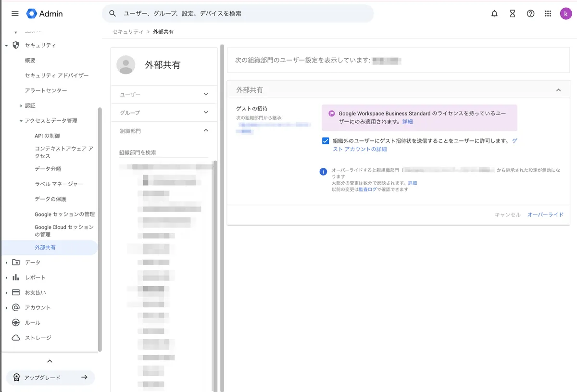The width and height of the screenshot is (577, 392).
Task: Collapse the 外部共有 settings card
Action: click(x=558, y=90)
